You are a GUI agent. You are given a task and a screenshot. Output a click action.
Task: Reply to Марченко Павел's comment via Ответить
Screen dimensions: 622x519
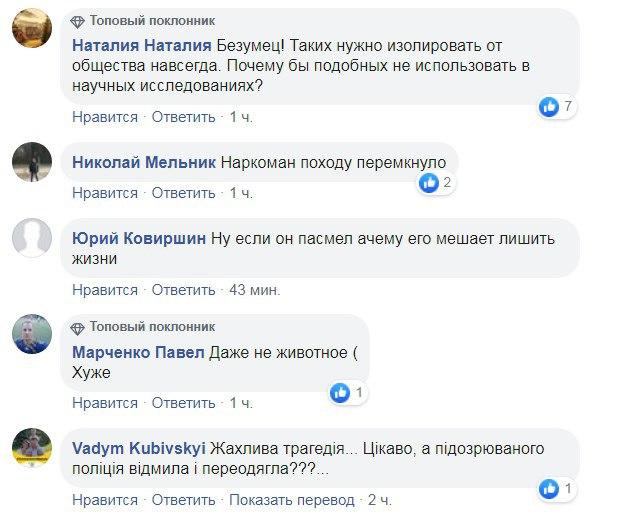click(x=184, y=403)
